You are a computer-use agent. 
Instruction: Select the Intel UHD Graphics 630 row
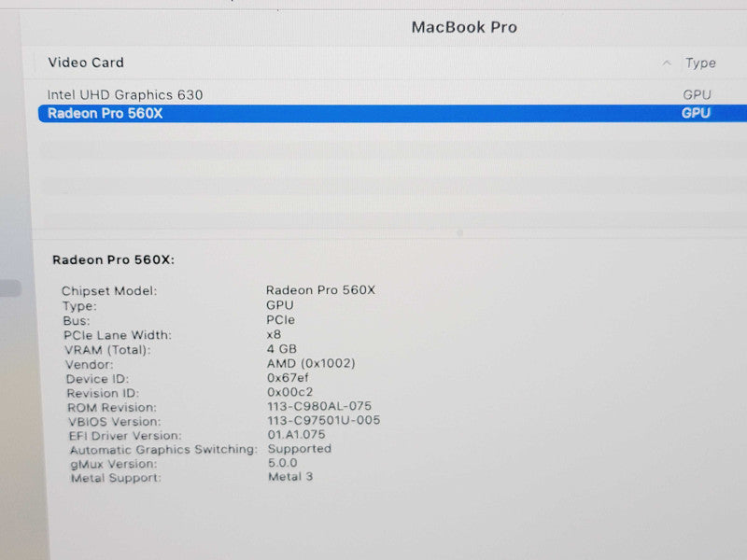click(392, 95)
